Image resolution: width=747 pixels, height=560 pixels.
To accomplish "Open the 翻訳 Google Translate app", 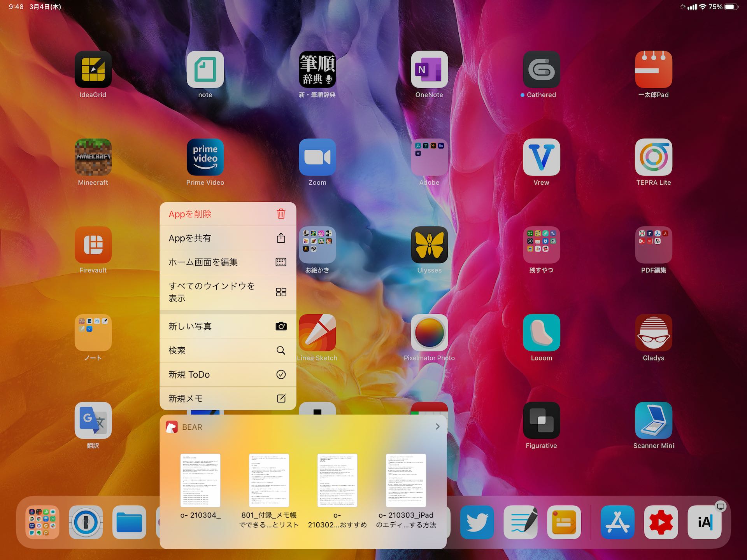I will (93, 420).
